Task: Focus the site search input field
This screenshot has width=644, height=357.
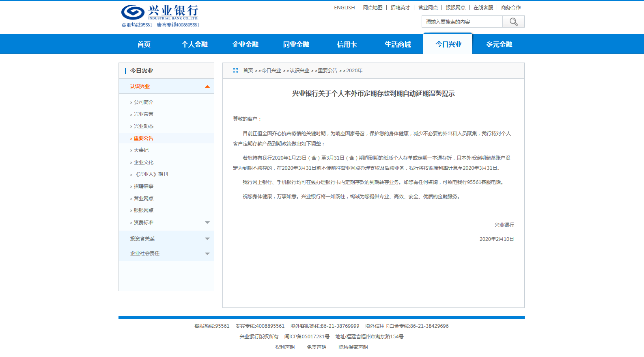Action: click(462, 22)
